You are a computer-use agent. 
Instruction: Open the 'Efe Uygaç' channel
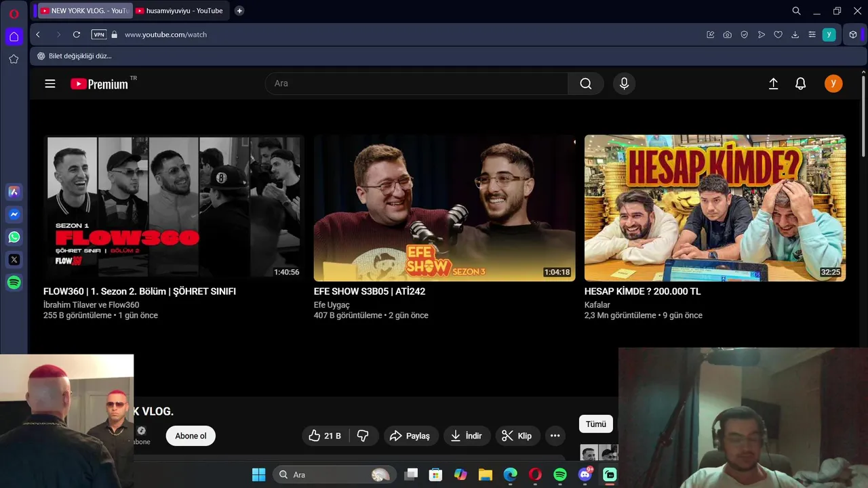[x=332, y=305]
